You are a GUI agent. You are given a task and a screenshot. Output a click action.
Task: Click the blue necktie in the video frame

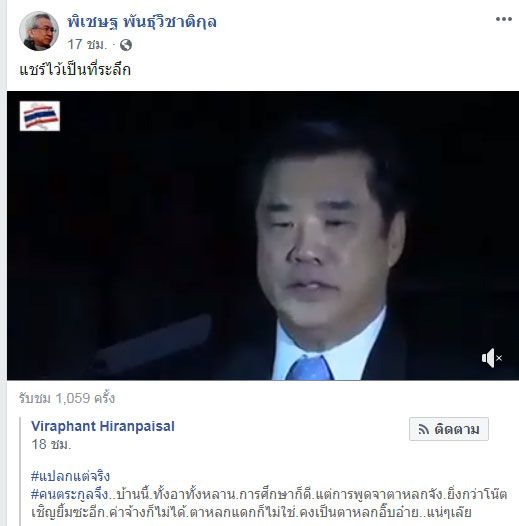tap(309, 368)
